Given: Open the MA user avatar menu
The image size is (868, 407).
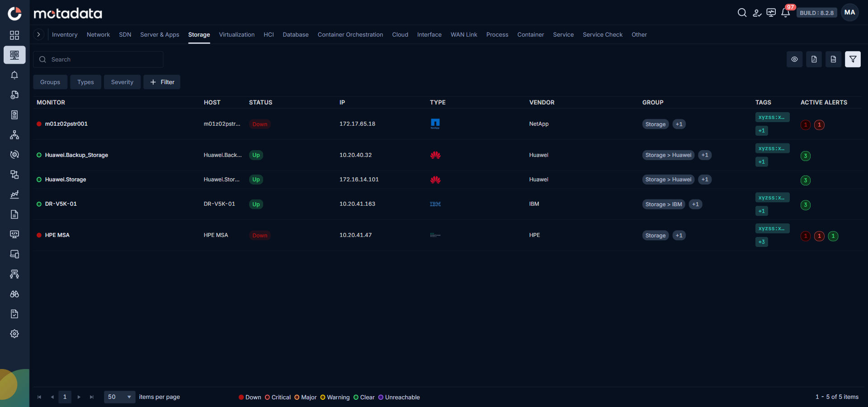Looking at the screenshot, I should pyautogui.click(x=849, y=13).
